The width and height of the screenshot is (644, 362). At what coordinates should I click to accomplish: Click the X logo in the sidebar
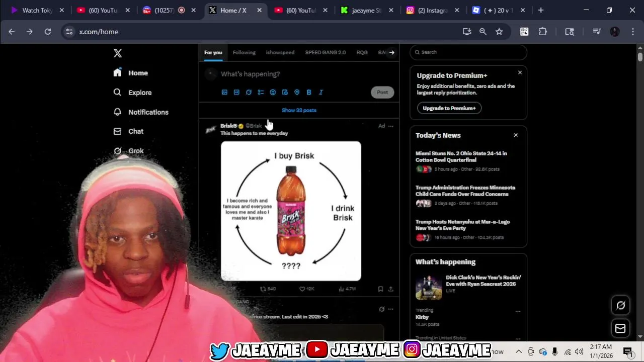coord(118,53)
